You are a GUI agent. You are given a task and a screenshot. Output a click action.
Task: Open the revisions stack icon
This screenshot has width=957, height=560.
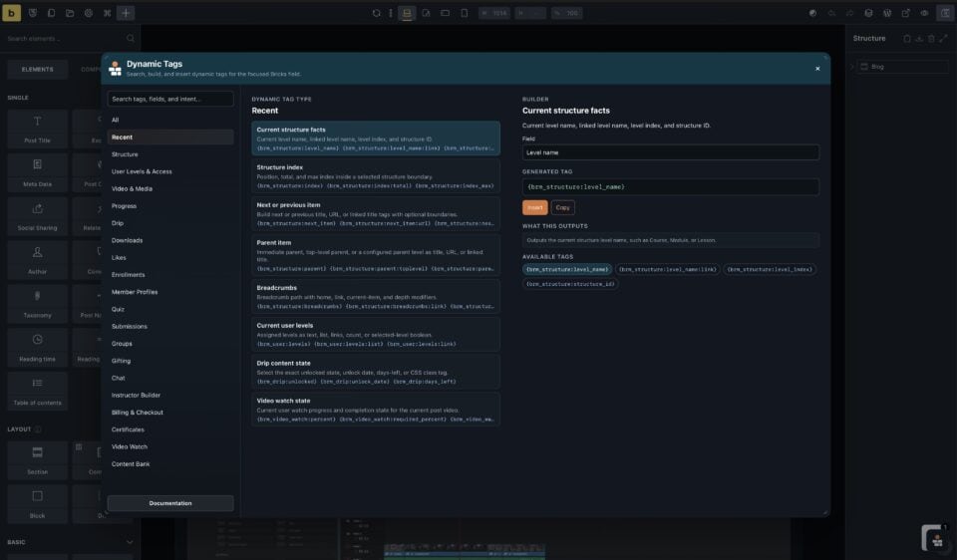point(868,13)
